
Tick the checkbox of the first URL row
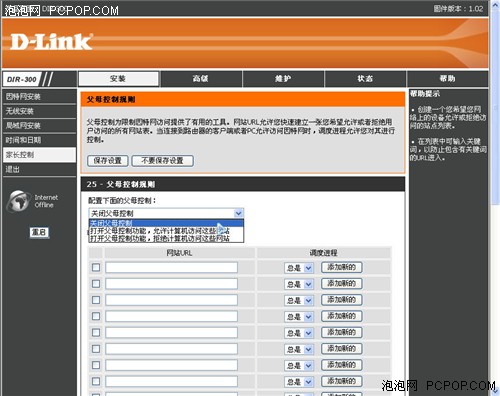pyautogui.click(x=96, y=267)
